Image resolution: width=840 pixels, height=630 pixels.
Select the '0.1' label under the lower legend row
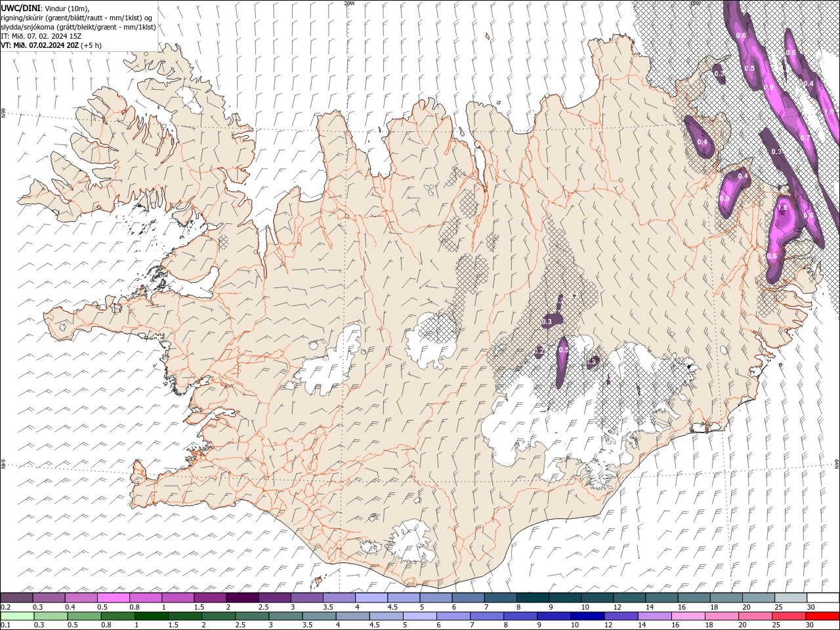tap(5, 625)
